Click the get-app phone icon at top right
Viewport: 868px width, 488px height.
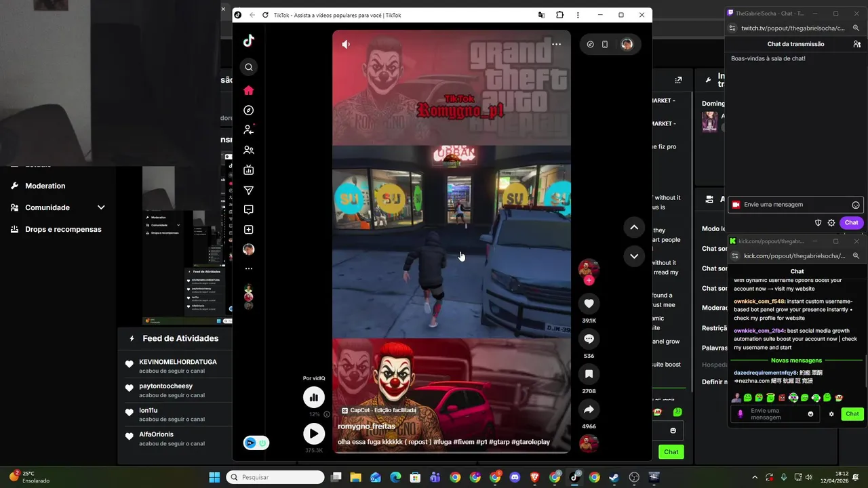point(605,44)
